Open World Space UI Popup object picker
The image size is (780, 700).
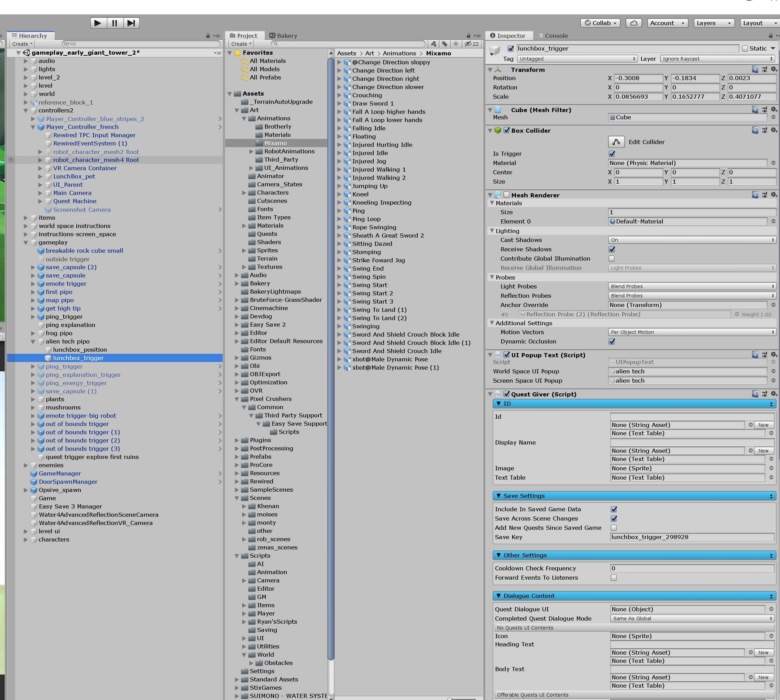tap(773, 372)
